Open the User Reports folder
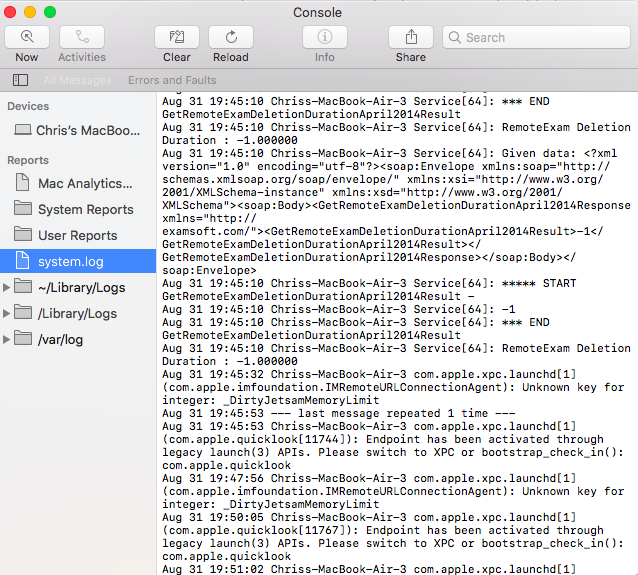This screenshot has width=638, height=575. [x=78, y=236]
